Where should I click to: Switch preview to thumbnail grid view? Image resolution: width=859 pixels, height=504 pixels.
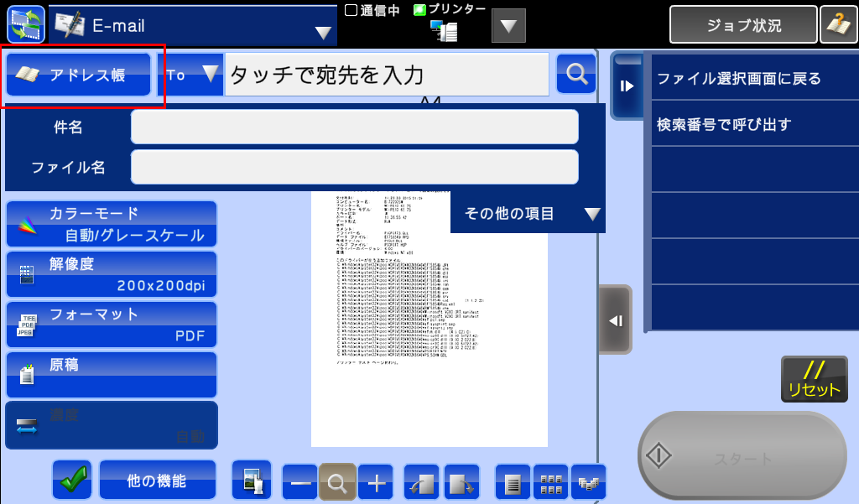pyautogui.click(x=550, y=482)
